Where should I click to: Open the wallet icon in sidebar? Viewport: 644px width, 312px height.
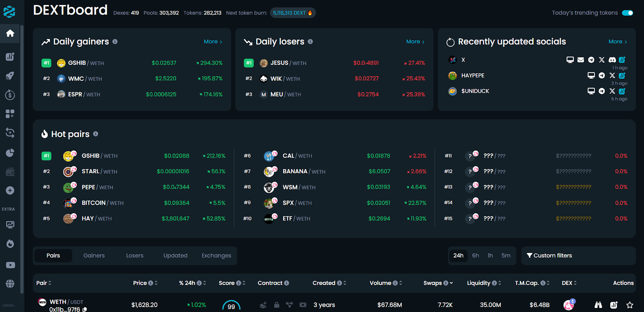click(x=10, y=172)
